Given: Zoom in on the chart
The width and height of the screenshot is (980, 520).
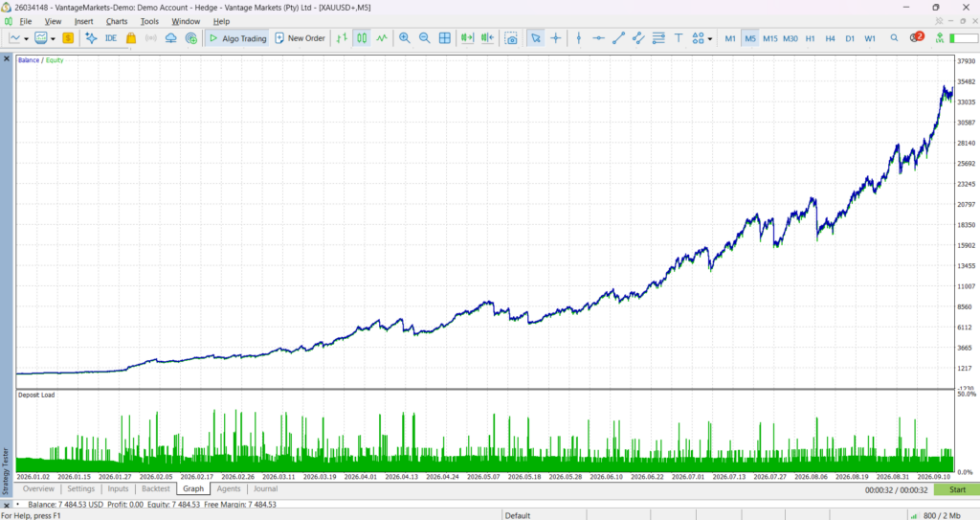Looking at the screenshot, I should [405, 38].
